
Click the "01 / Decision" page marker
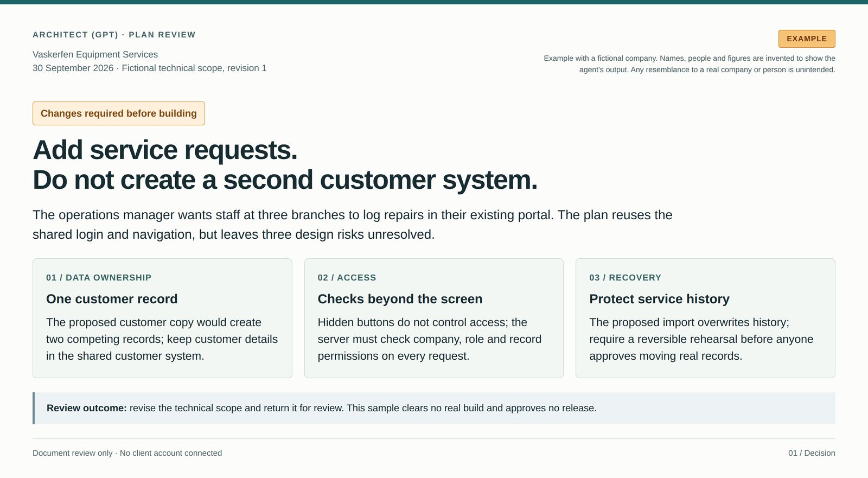[812, 453]
